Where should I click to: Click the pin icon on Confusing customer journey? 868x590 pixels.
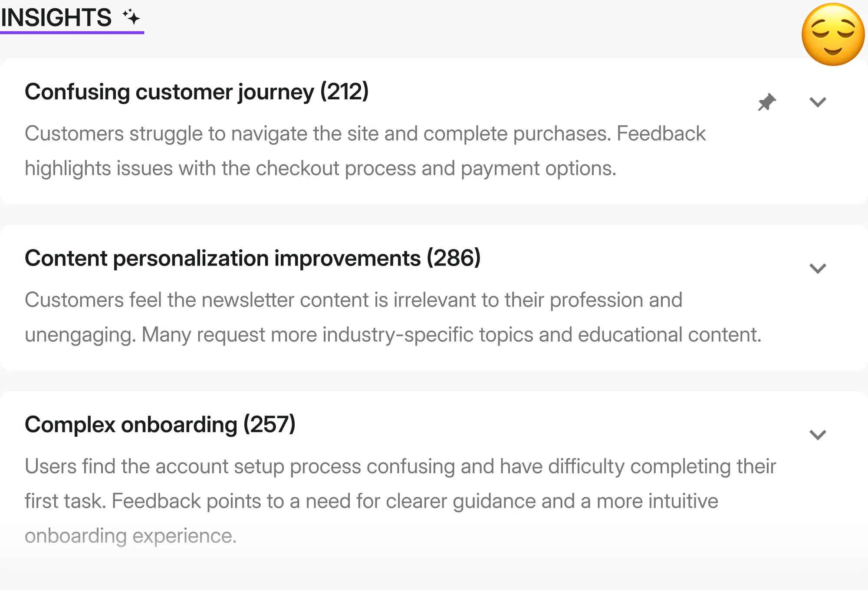(766, 101)
